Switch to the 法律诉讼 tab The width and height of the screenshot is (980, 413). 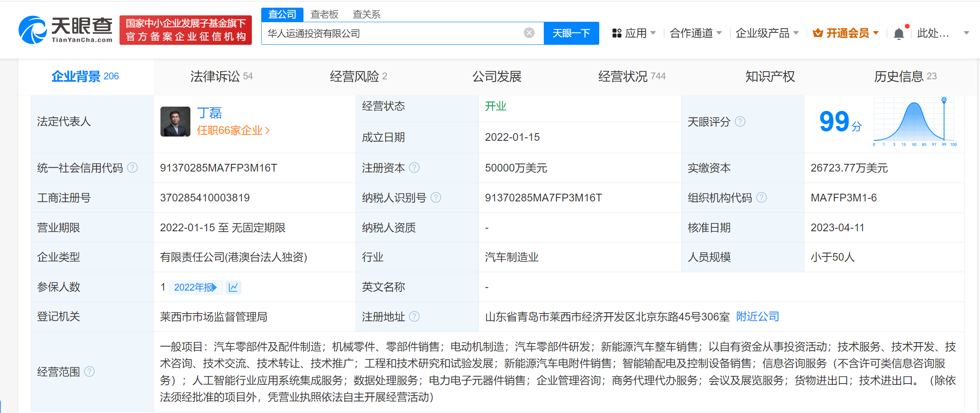[x=221, y=76]
